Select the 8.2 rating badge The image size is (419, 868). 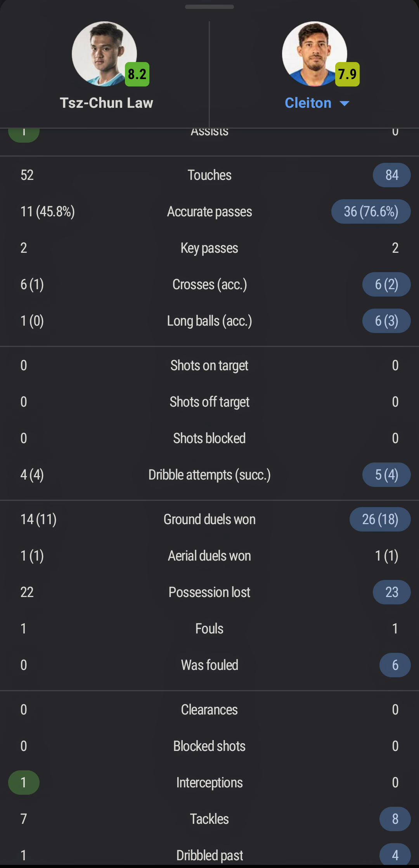[x=137, y=74]
